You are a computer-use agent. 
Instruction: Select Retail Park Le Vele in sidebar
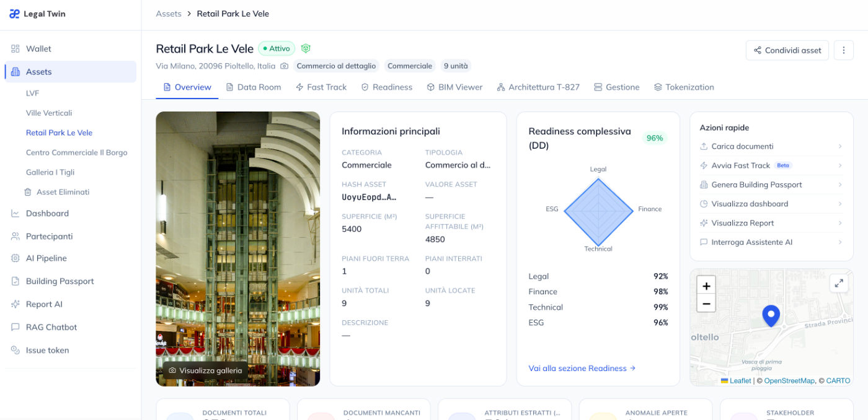[x=59, y=133]
